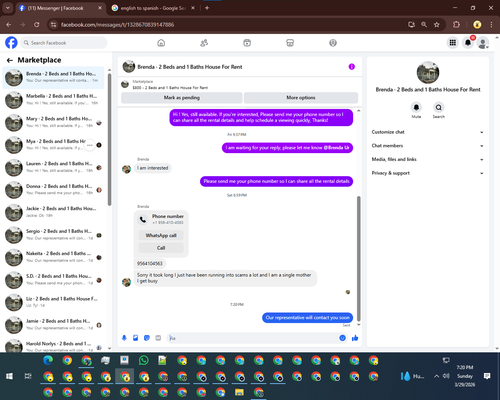Switch to the english to spanish Google tab

pyautogui.click(x=153, y=8)
